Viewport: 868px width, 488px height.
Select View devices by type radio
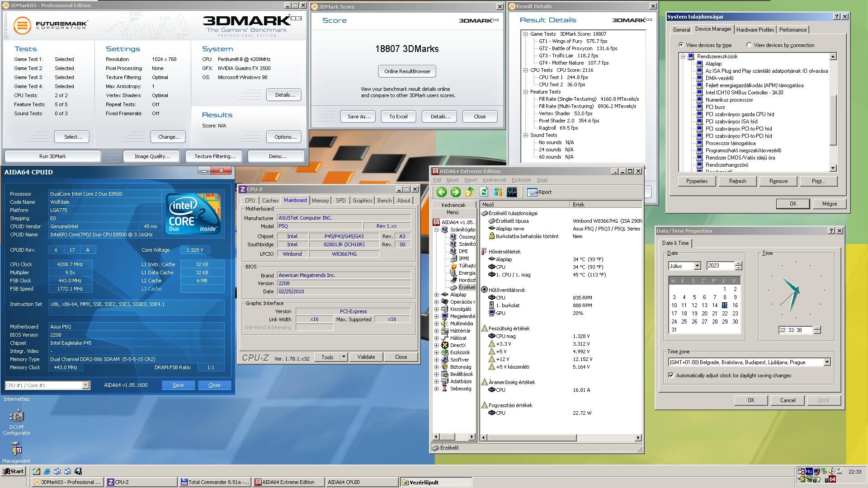681,45
